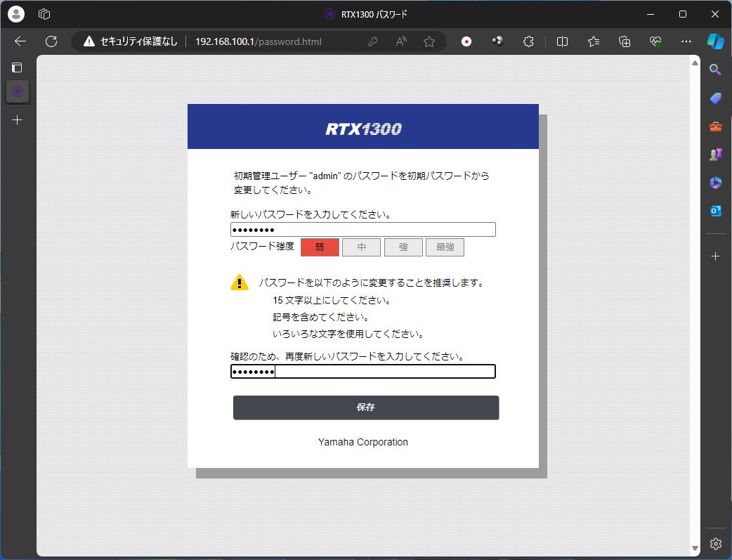Image resolution: width=732 pixels, height=560 pixels.
Task: Click the 強 strength indicator
Action: [x=403, y=247]
